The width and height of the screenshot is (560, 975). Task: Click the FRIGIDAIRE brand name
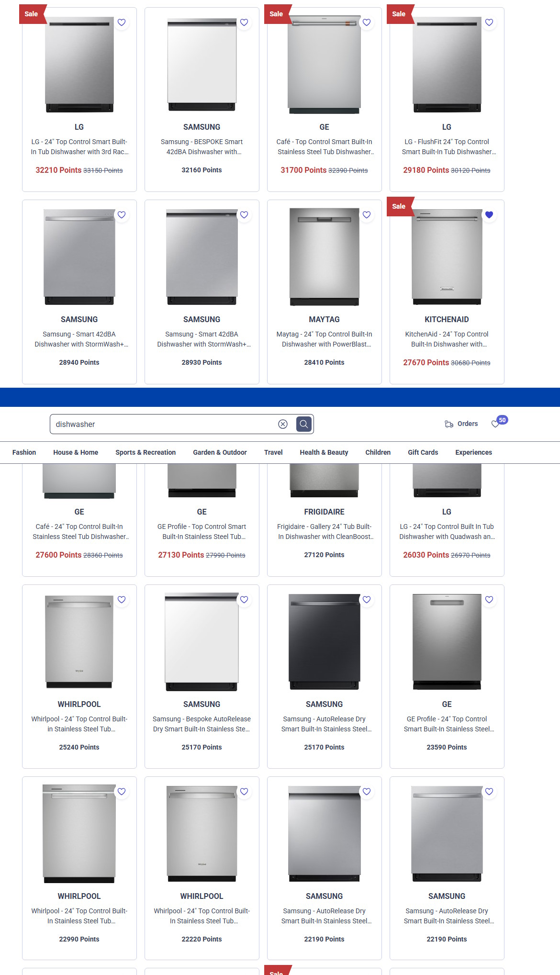click(325, 512)
